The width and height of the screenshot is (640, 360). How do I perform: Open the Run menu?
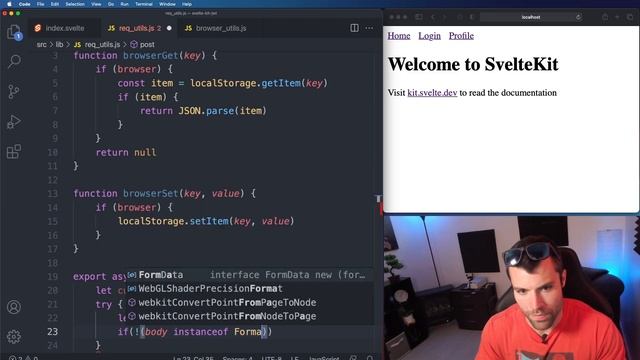pyautogui.click(x=124, y=4)
